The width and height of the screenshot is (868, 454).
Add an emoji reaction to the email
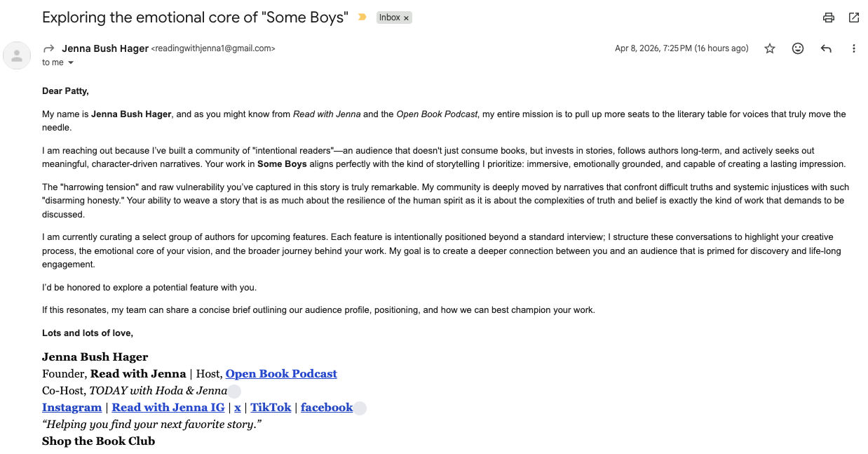(x=798, y=48)
